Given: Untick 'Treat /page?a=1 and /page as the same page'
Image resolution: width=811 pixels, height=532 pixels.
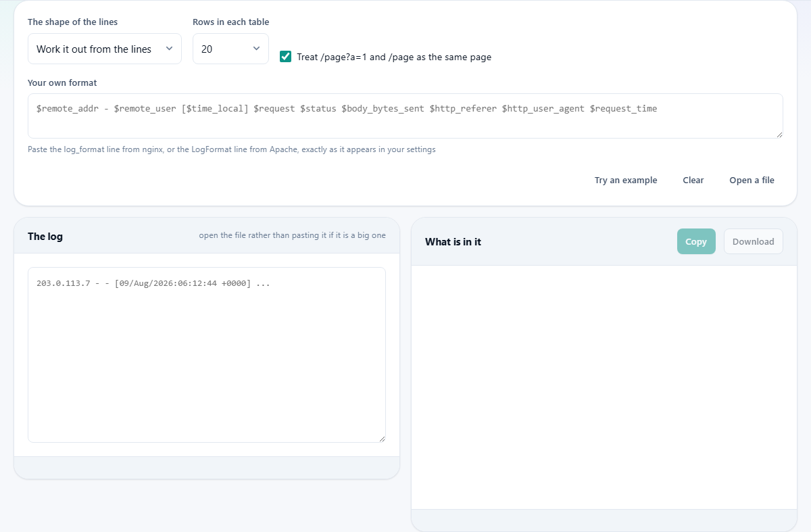Looking at the screenshot, I should [x=285, y=57].
